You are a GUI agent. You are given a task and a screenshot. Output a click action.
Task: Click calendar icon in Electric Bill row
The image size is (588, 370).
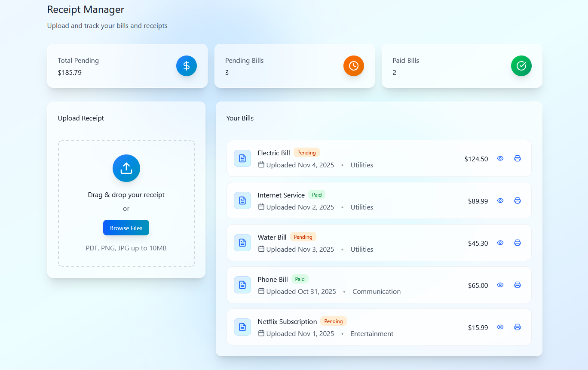(261, 164)
